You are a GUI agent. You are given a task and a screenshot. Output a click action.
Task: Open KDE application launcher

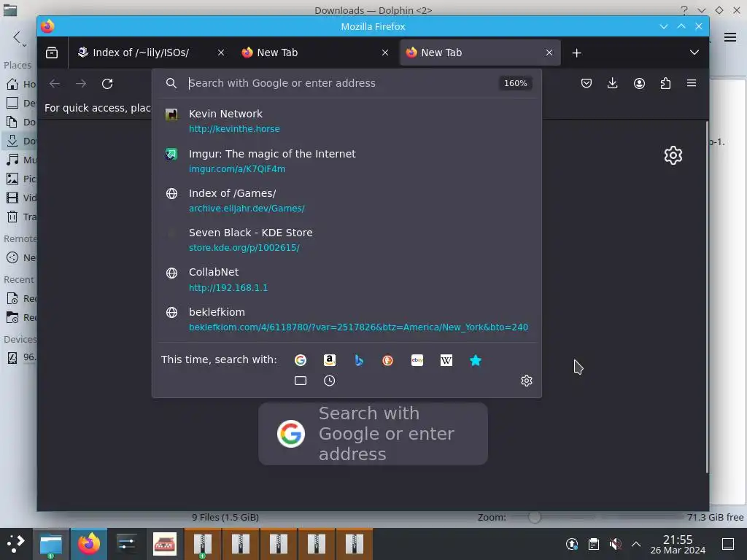tap(16, 543)
